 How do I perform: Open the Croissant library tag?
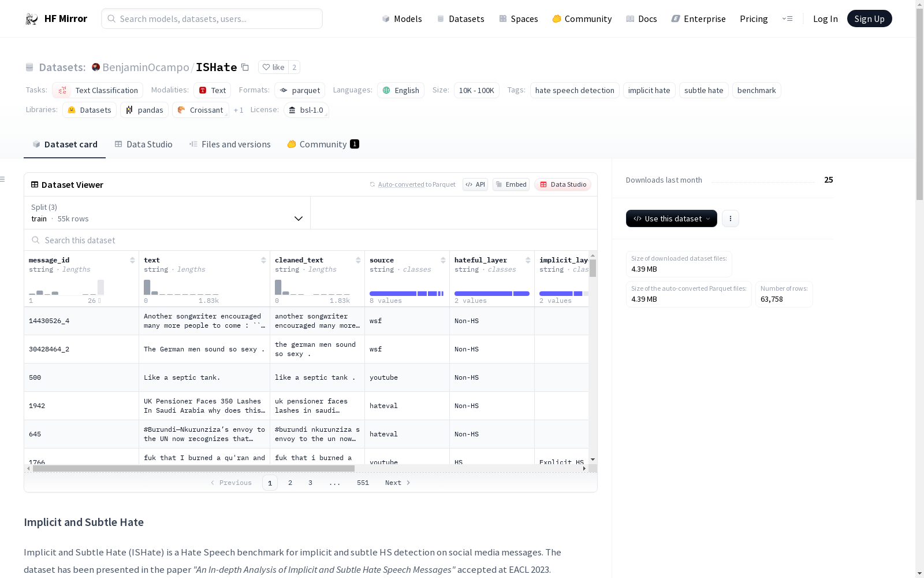click(x=200, y=110)
